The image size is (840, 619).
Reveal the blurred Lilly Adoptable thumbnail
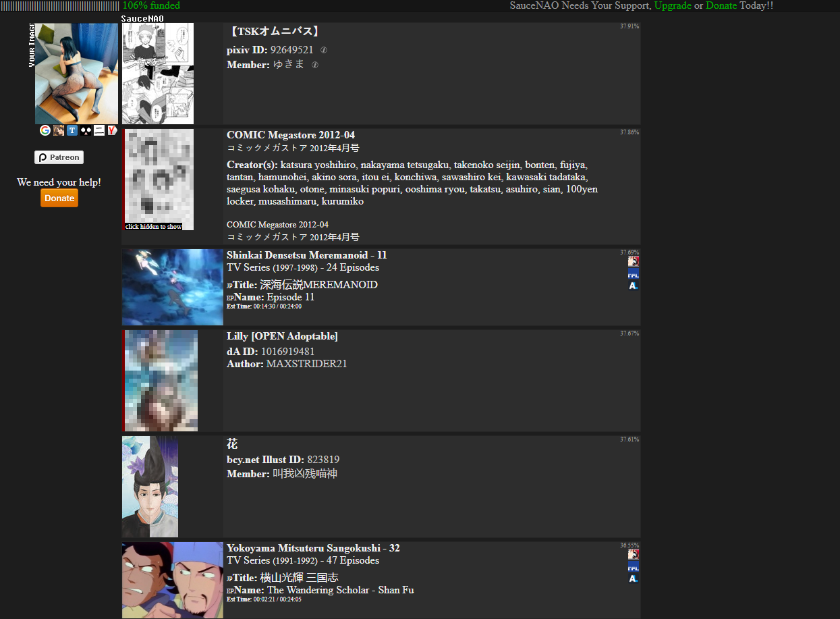(x=161, y=381)
